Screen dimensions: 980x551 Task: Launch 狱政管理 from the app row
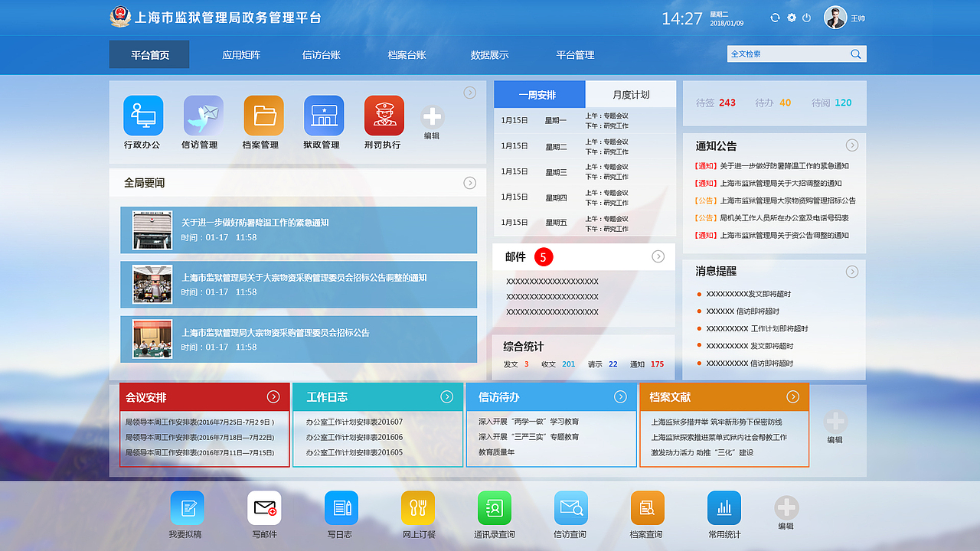coord(323,116)
